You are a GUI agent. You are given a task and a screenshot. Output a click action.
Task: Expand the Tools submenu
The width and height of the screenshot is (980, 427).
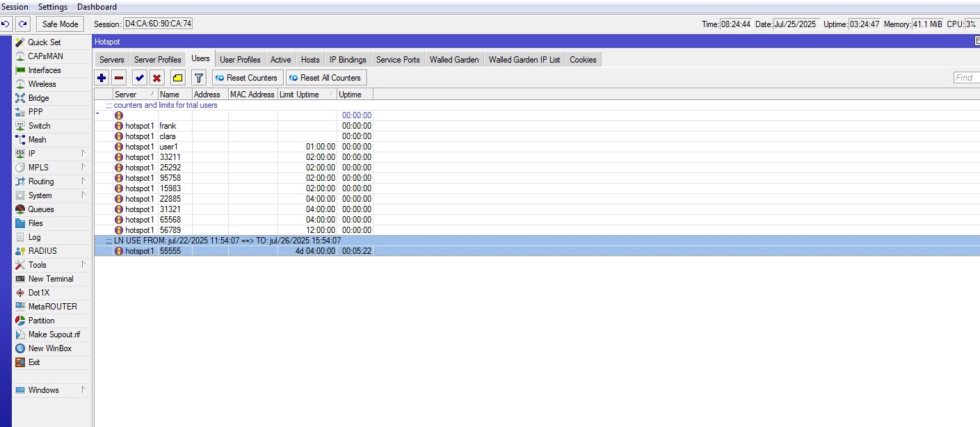coord(52,265)
